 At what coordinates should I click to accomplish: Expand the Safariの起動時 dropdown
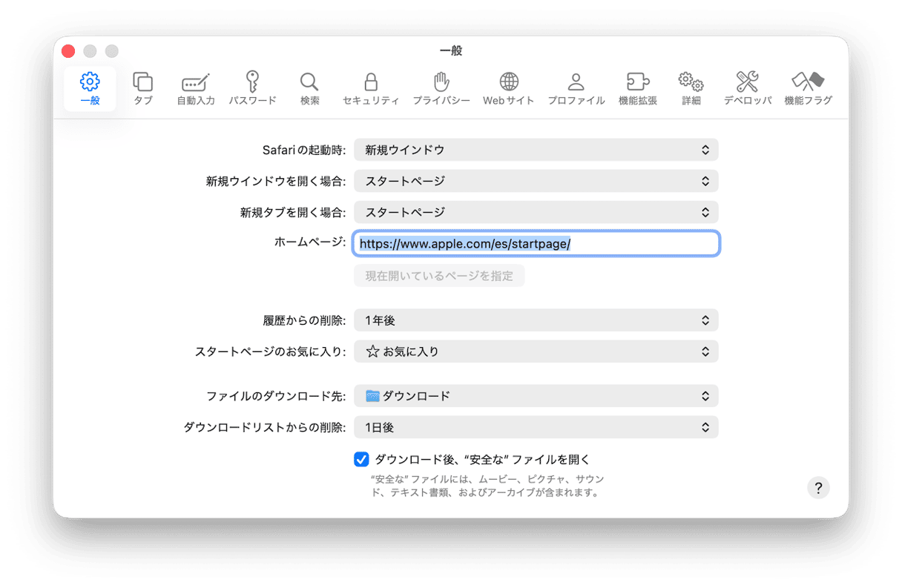(536, 150)
